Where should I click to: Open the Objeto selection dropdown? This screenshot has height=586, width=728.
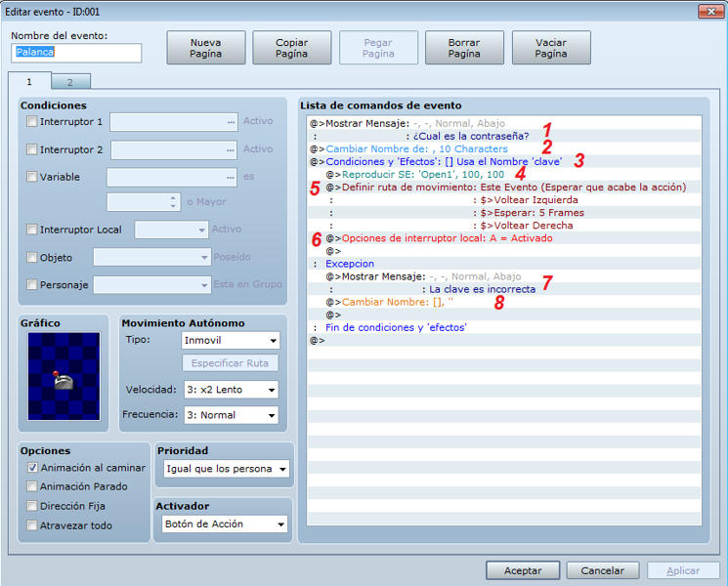tap(152, 257)
